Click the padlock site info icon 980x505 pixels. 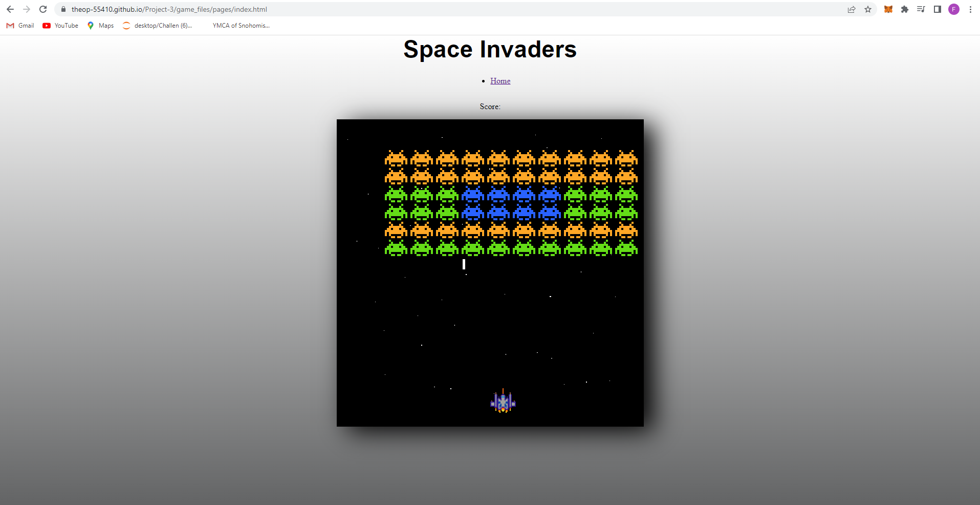click(x=63, y=9)
